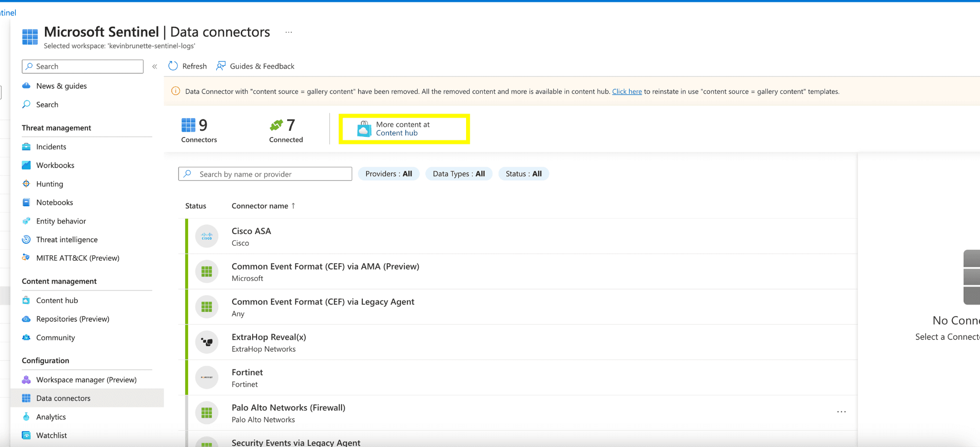The height and width of the screenshot is (447, 980).
Task: Open the Threat intelligence icon
Action: tap(26, 239)
